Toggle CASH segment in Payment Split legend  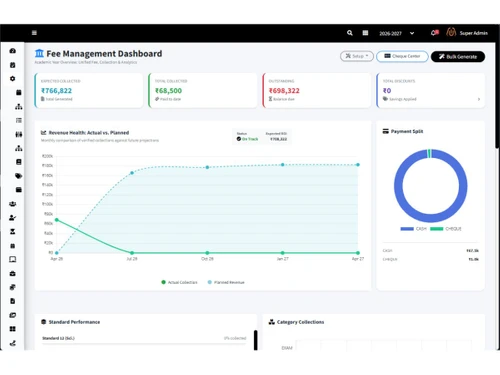point(413,229)
